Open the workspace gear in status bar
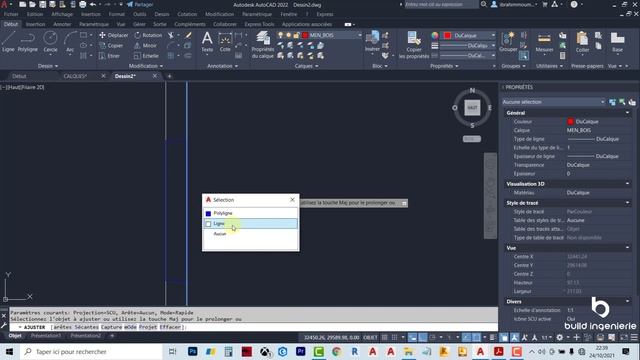Screen dimensions: 640x360 pos(560,337)
